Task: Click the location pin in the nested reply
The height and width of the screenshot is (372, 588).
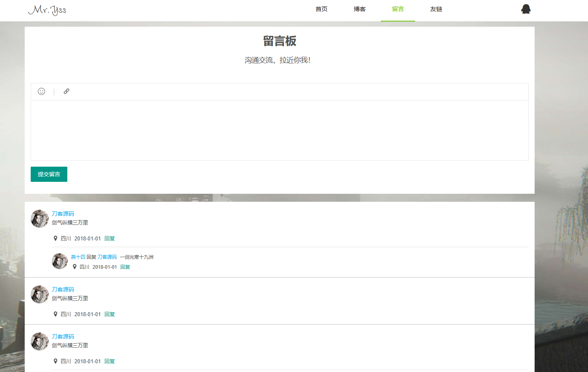Action: (74, 267)
